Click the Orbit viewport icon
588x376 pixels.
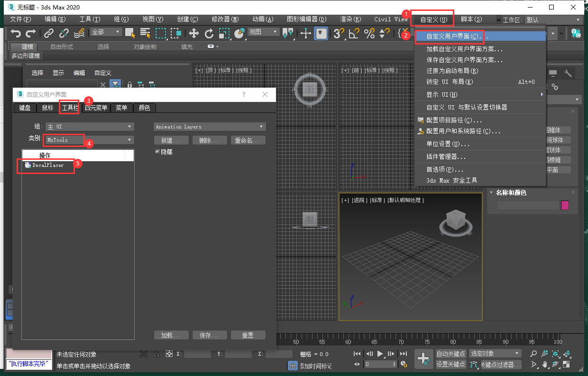click(556, 365)
